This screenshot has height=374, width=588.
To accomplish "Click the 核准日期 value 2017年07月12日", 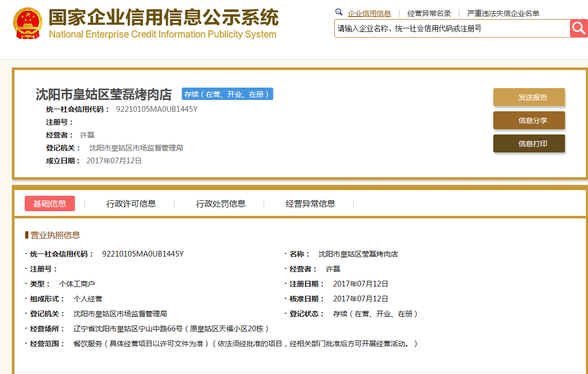I will (x=360, y=299).
